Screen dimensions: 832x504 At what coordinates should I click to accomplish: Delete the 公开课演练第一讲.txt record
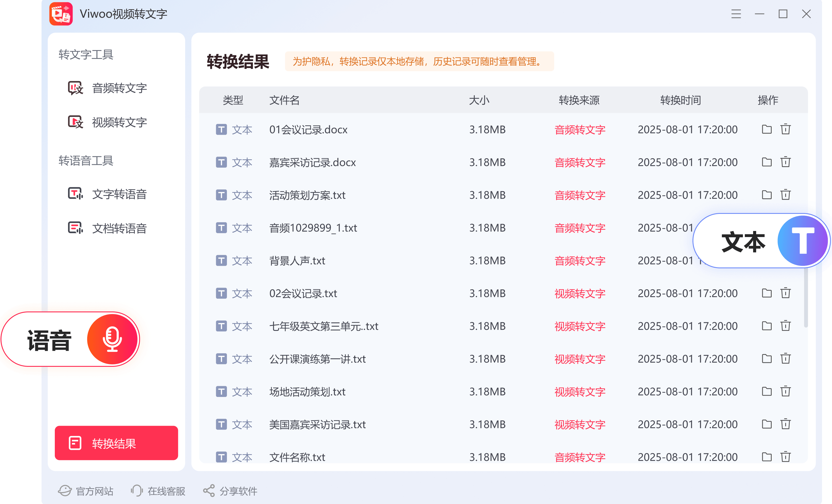[x=786, y=358]
